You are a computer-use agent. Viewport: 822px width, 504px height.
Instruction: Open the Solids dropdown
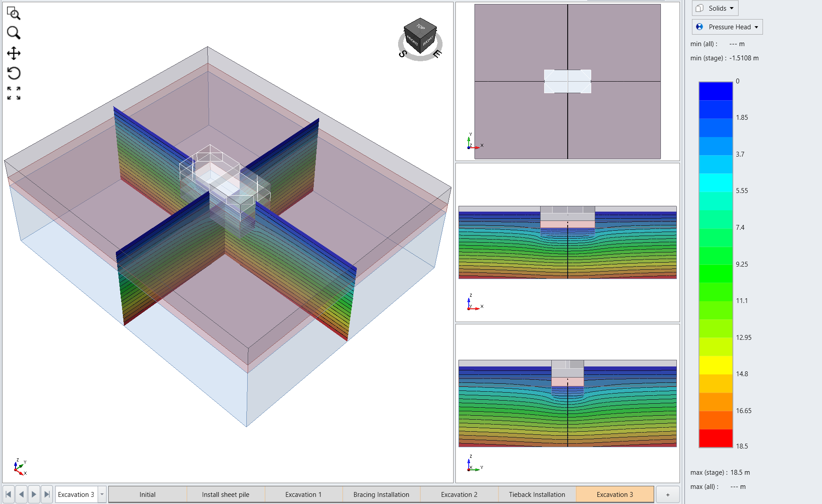[x=715, y=8]
